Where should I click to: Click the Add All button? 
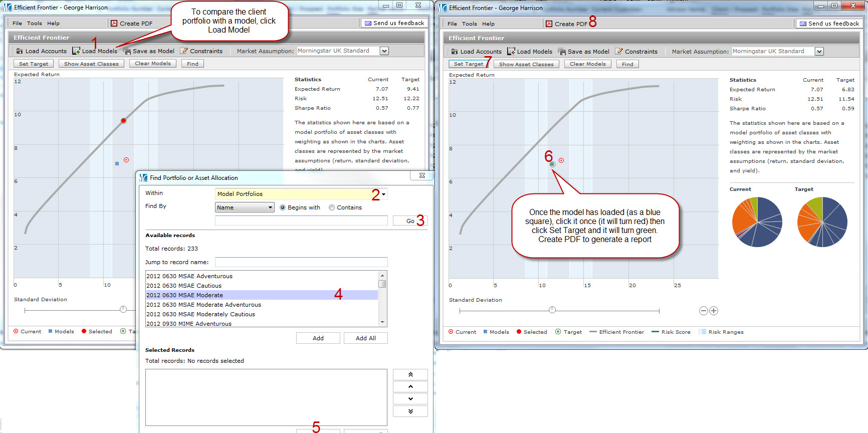pyautogui.click(x=365, y=338)
